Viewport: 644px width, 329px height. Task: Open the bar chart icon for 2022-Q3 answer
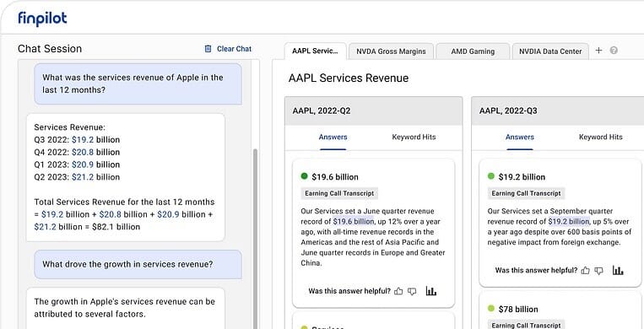click(618, 270)
